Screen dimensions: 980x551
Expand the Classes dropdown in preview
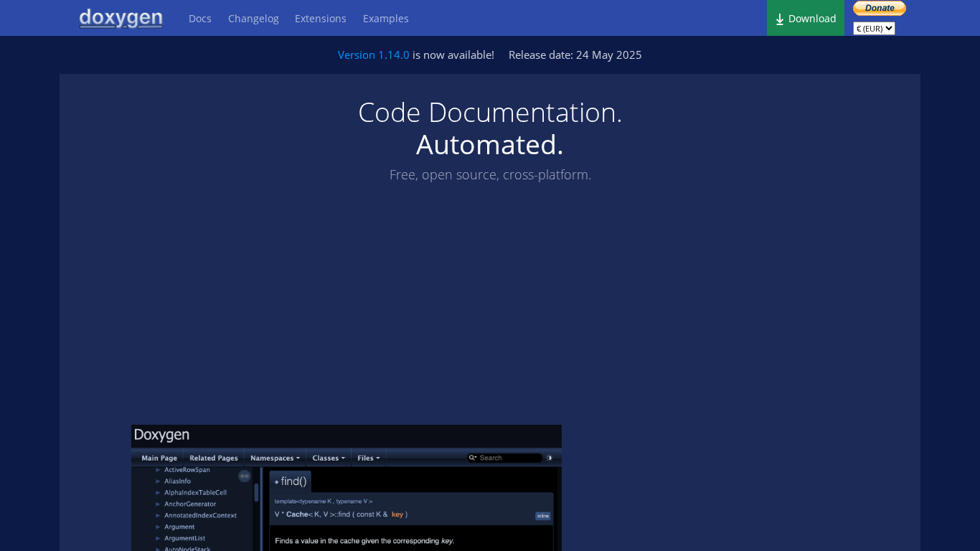329,458
